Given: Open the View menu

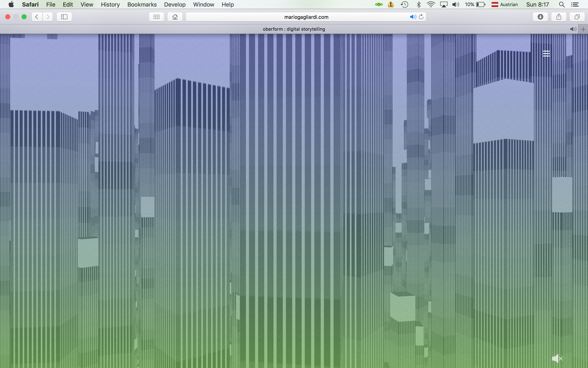Looking at the screenshot, I should point(87,4).
